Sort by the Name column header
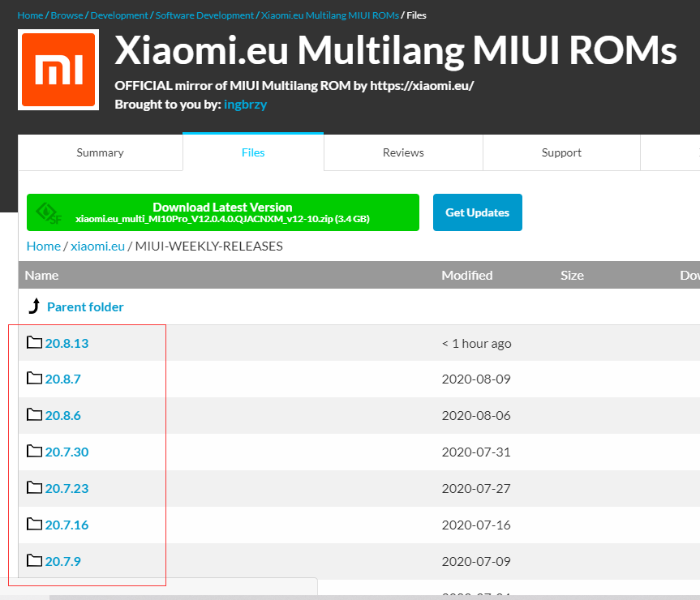 tap(41, 275)
